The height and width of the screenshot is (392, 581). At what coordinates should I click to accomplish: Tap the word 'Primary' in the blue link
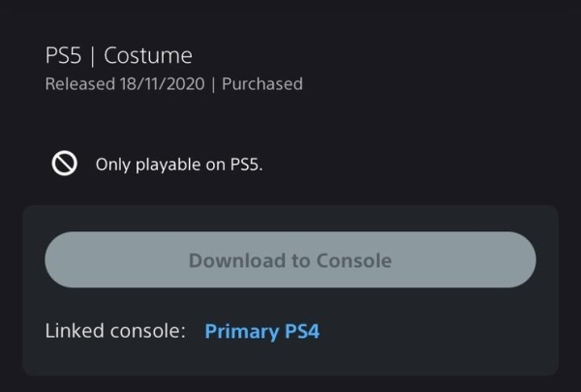pyautogui.click(x=241, y=331)
